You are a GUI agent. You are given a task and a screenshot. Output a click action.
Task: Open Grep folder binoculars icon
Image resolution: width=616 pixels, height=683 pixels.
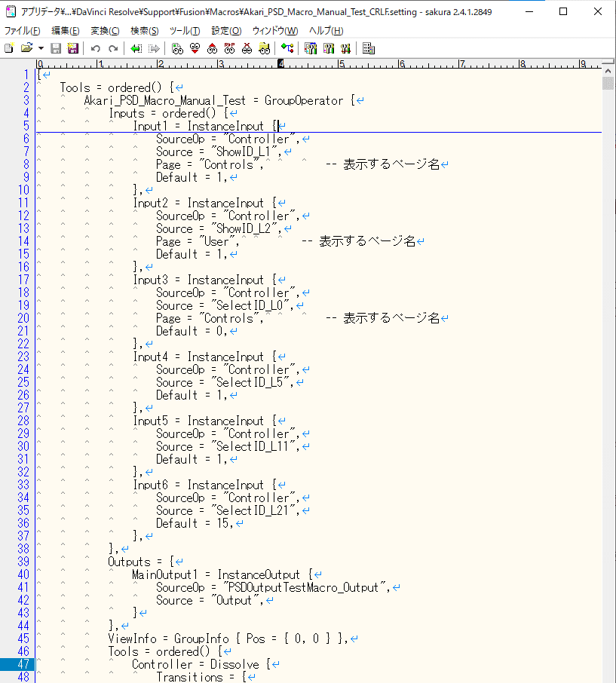click(265, 48)
